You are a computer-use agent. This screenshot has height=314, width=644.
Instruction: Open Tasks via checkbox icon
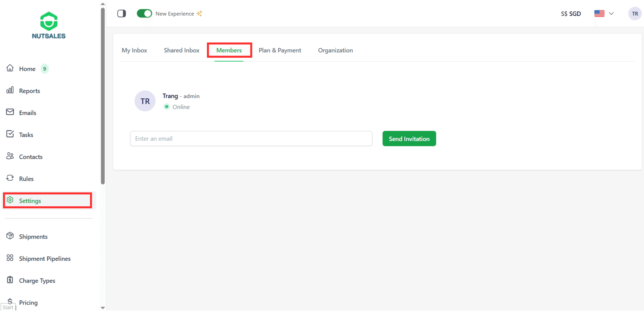10,134
